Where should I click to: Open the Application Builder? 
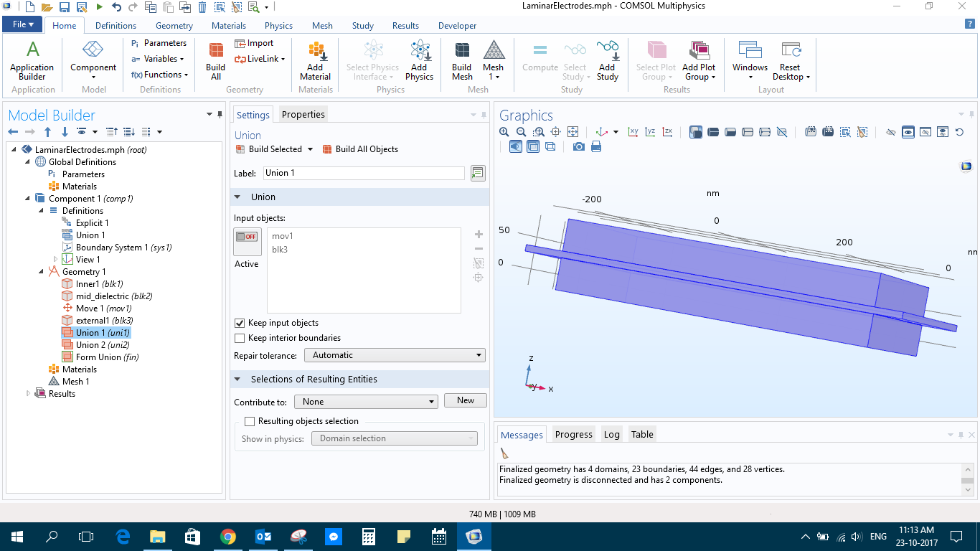click(x=32, y=60)
